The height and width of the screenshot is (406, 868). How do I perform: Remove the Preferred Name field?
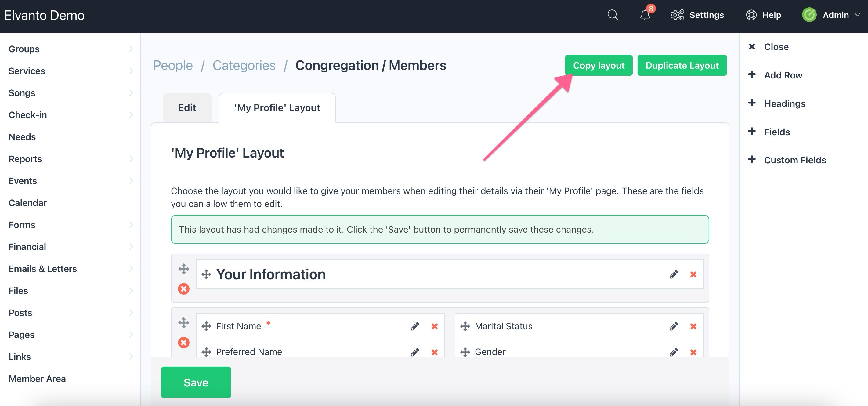coord(434,352)
